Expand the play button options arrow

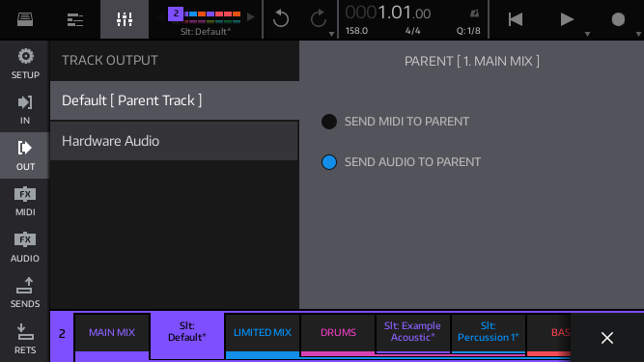(587, 34)
